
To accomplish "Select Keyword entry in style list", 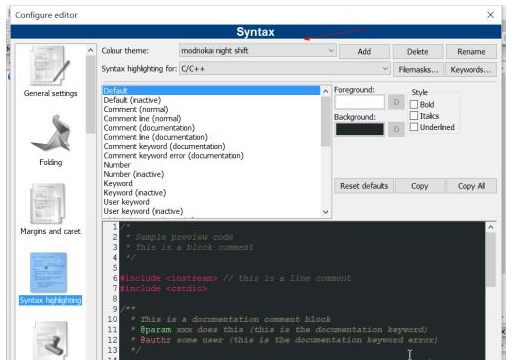I will 118,183.
